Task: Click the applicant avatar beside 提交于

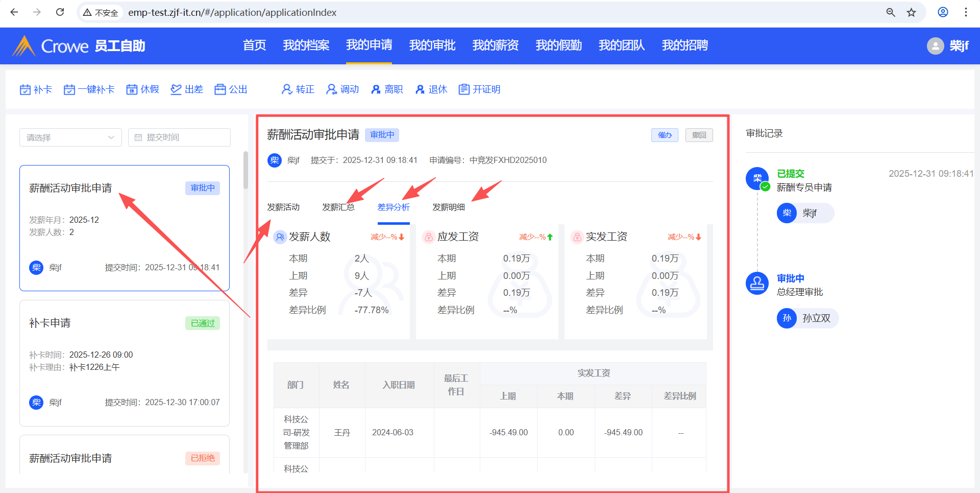Action: coord(275,160)
